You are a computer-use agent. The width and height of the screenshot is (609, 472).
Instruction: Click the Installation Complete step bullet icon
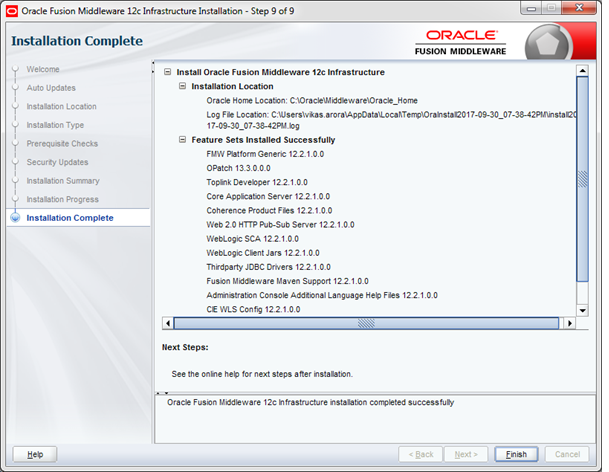pyautogui.click(x=16, y=218)
